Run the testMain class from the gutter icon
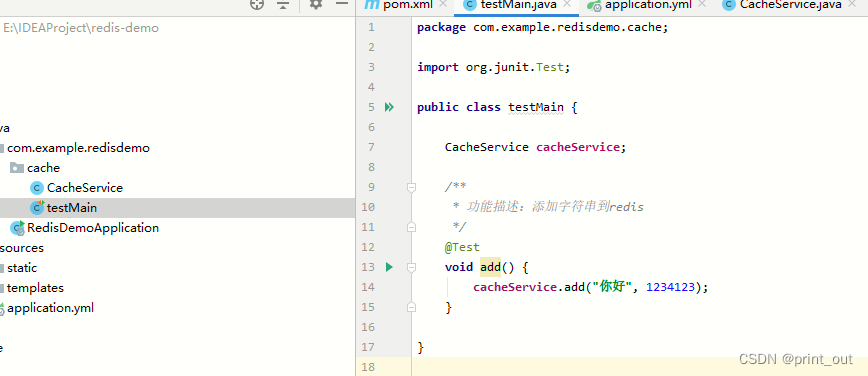 (389, 107)
